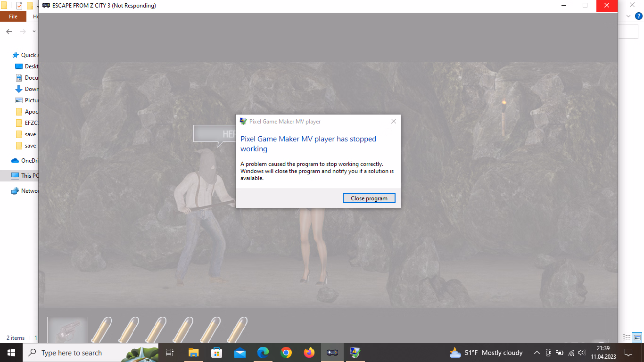This screenshot has width=644, height=362.
Task: Open File Explorer from the taskbar
Action: pos(194,353)
